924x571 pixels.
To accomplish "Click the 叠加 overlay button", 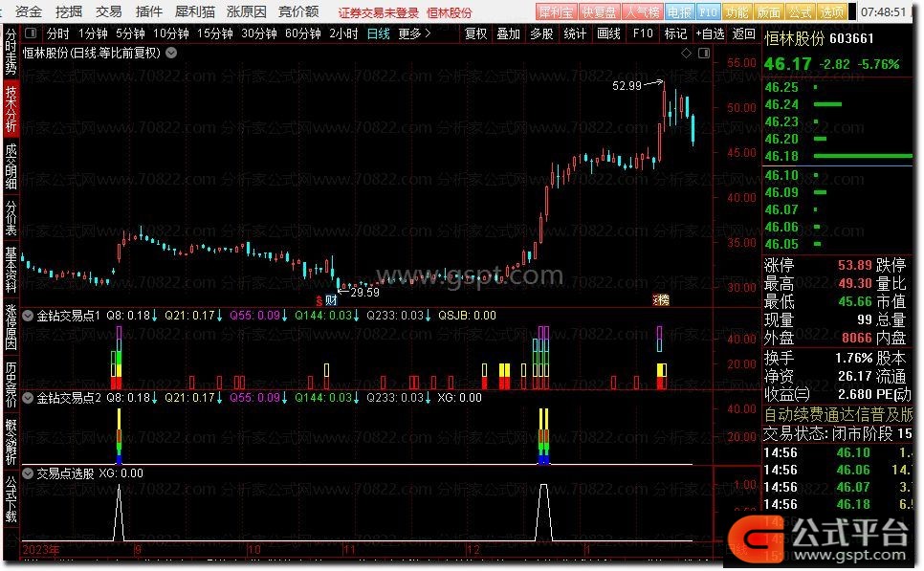I will [x=508, y=33].
